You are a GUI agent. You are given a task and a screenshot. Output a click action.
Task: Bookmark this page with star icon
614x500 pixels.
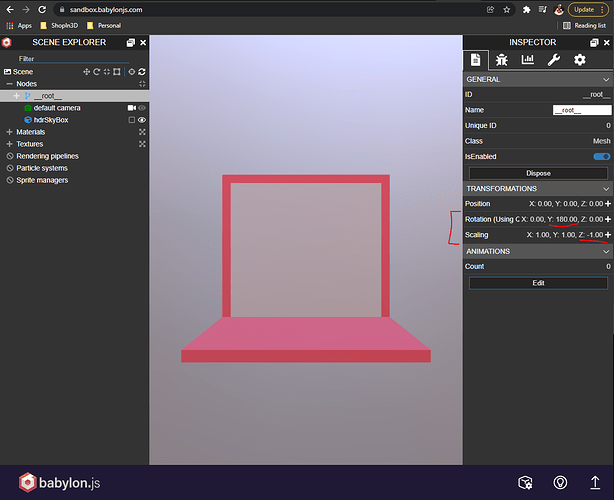click(507, 10)
